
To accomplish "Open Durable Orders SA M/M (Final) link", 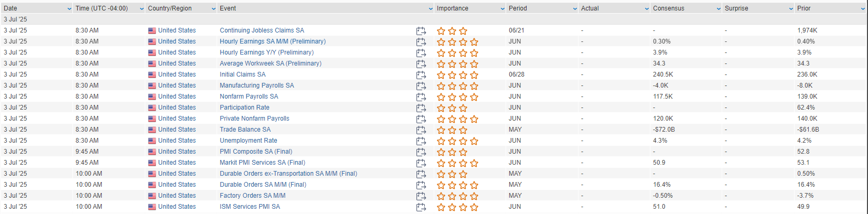I will pyautogui.click(x=263, y=185).
